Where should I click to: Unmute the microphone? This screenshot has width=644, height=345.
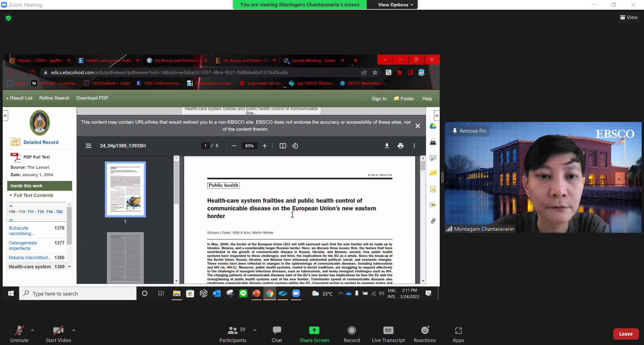19,334
